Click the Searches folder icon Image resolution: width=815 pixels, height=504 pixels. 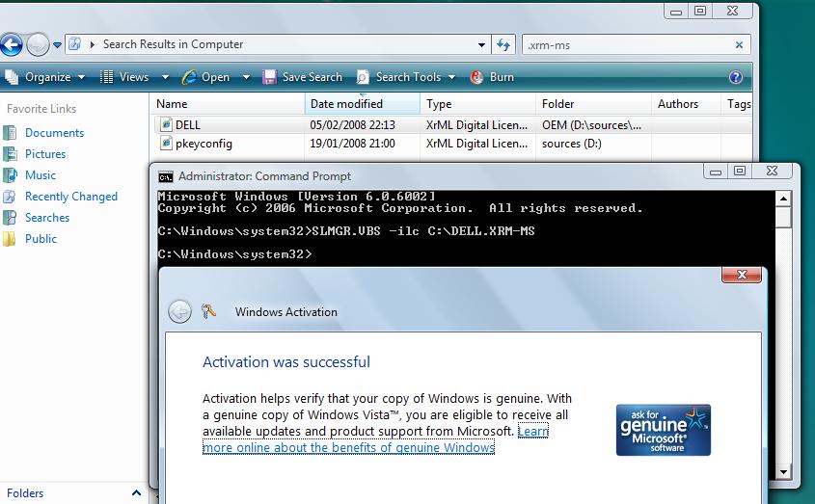click(10, 218)
